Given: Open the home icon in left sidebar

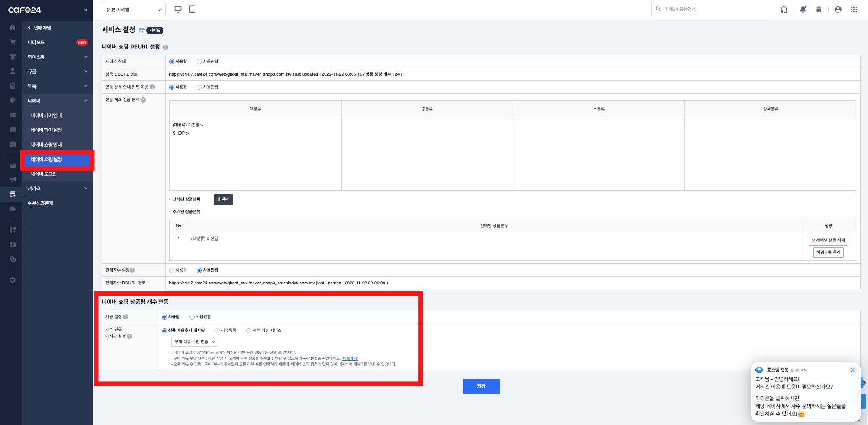Looking at the screenshot, I should (12, 27).
